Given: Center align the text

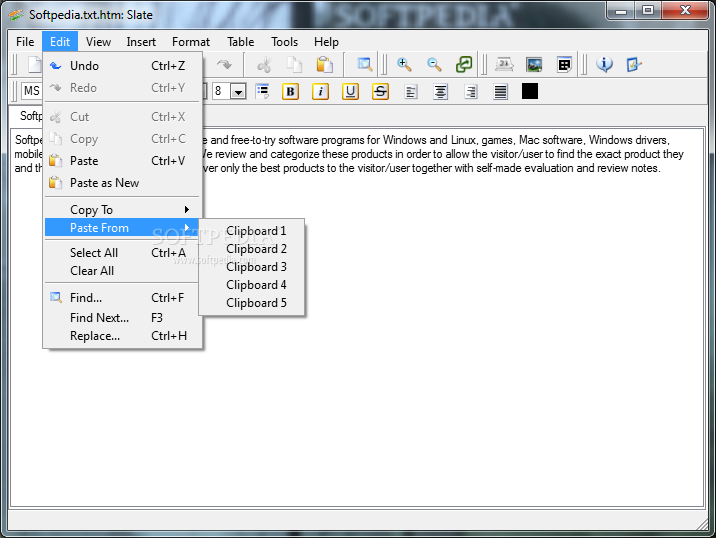Looking at the screenshot, I should [x=441, y=92].
